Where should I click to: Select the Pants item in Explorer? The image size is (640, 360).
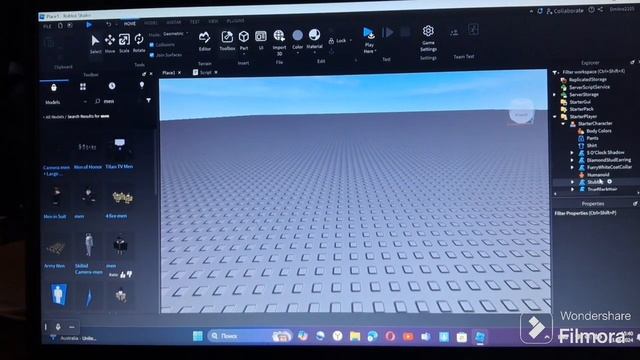click(x=592, y=138)
